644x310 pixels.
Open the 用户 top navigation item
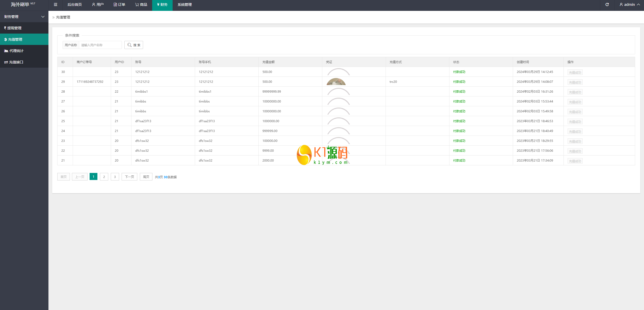(98, 5)
